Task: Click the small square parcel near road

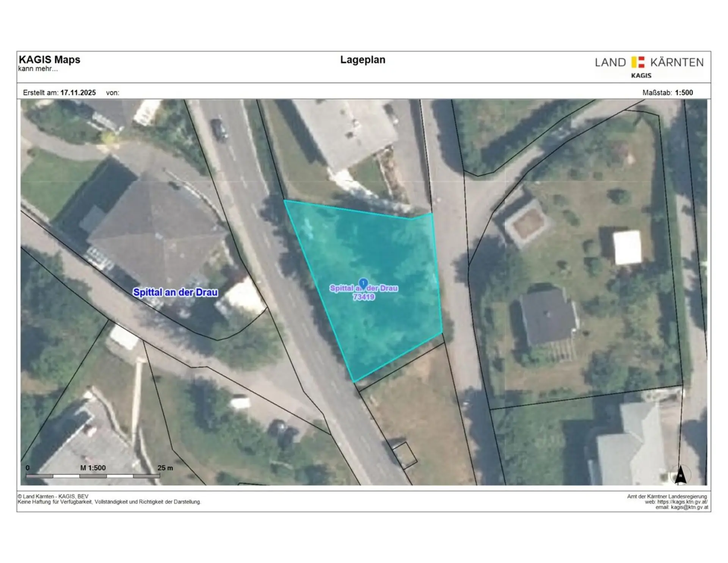Action: pyautogui.click(x=405, y=455)
